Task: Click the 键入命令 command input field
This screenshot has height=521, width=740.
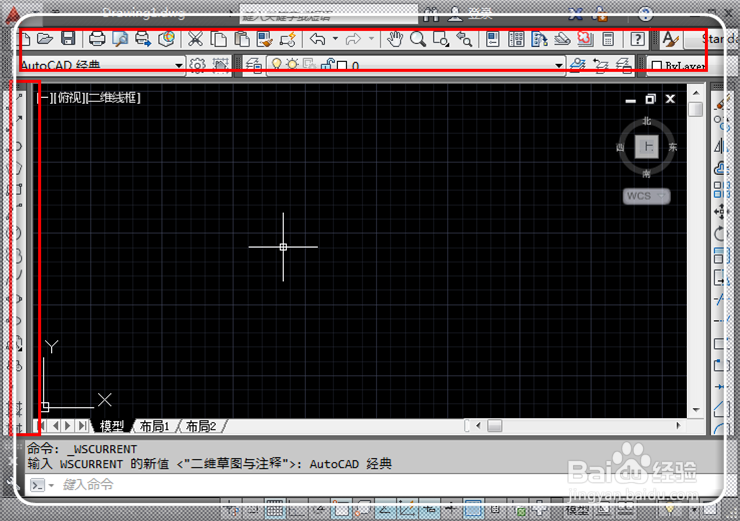Action: (x=373, y=485)
